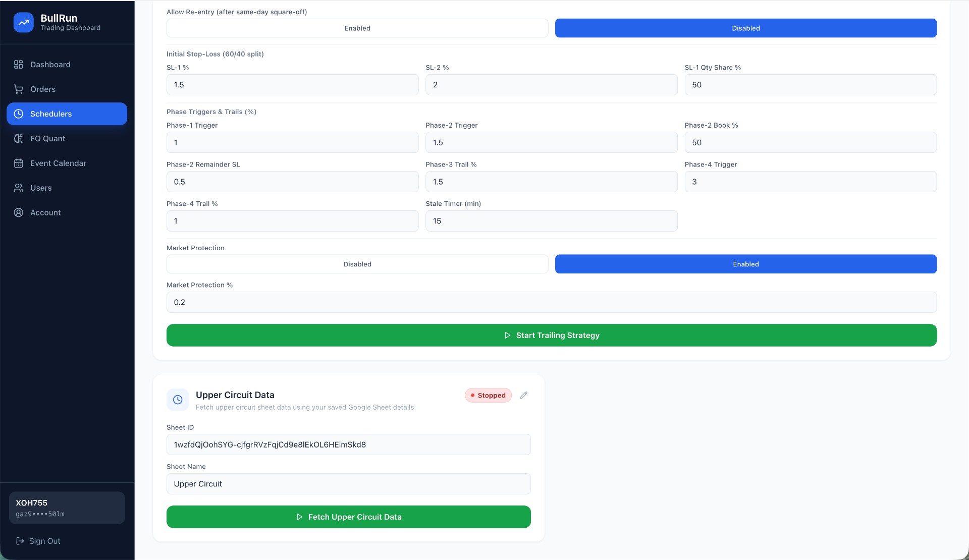Viewport: 969px width, 560px height.
Task: Click the Phase-2 Remainder SL field
Action: (x=293, y=182)
